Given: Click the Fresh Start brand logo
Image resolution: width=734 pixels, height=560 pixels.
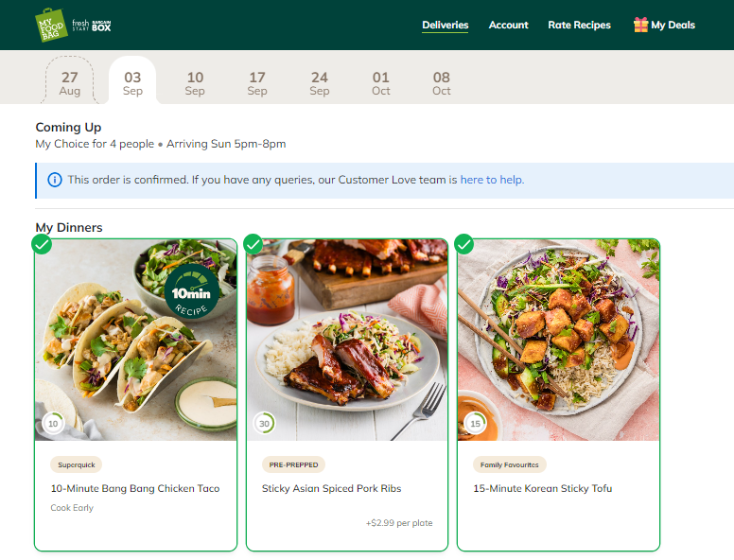Looking at the screenshot, I should pyautogui.click(x=80, y=26).
